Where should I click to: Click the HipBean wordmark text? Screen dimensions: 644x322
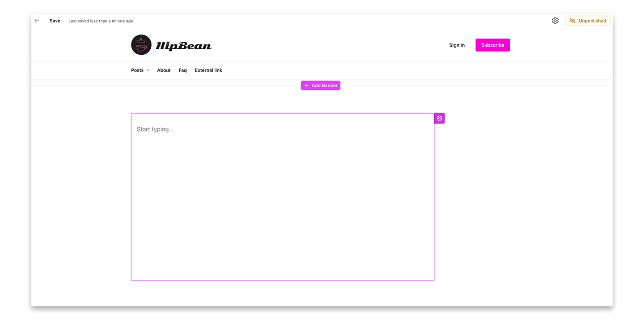(x=183, y=45)
